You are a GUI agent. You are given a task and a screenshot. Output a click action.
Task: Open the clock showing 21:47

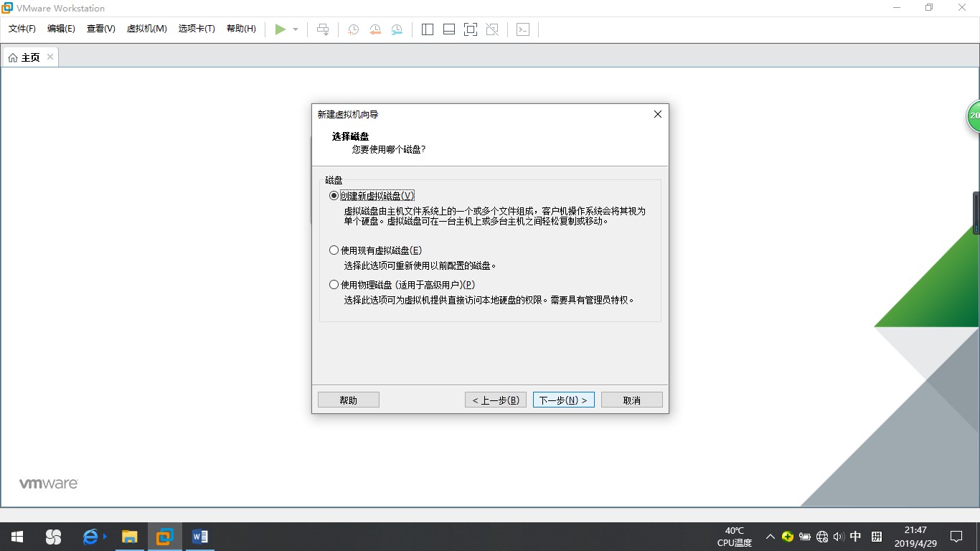916,537
